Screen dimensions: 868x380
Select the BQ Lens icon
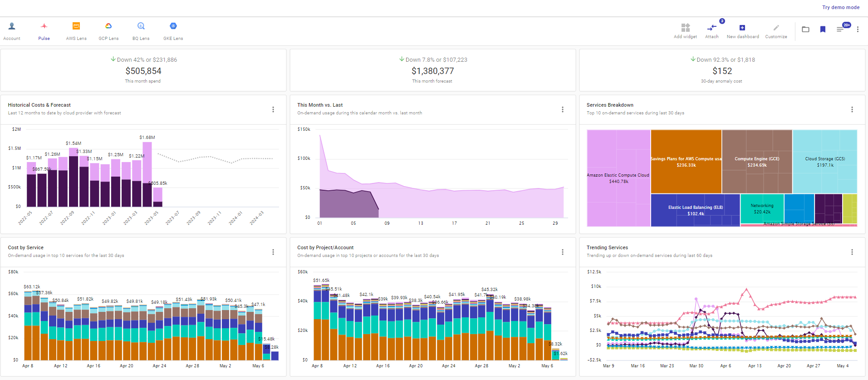click(x=141, y=26)
